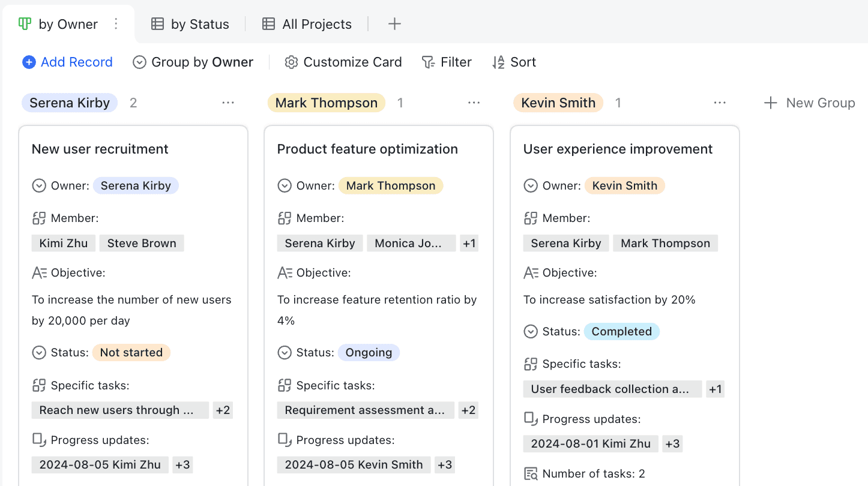This screenshot has height=486, width=868.
Task: Open the Kevin Smith group more options
Action: (720, 103)
